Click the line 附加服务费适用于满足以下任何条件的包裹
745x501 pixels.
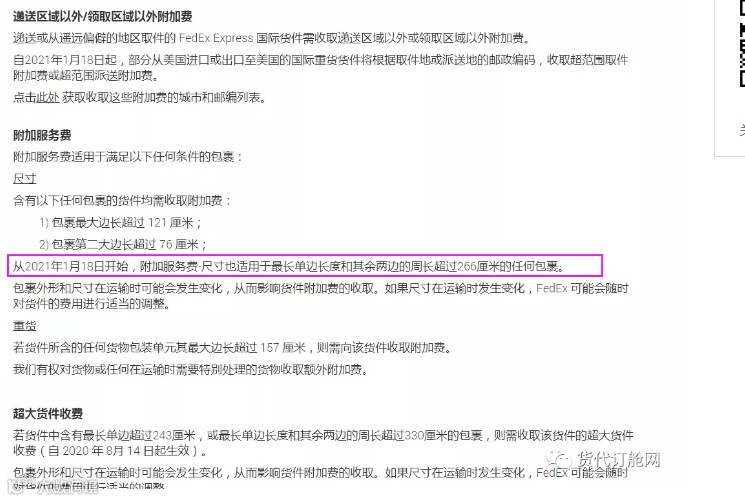tap(128, 157)
